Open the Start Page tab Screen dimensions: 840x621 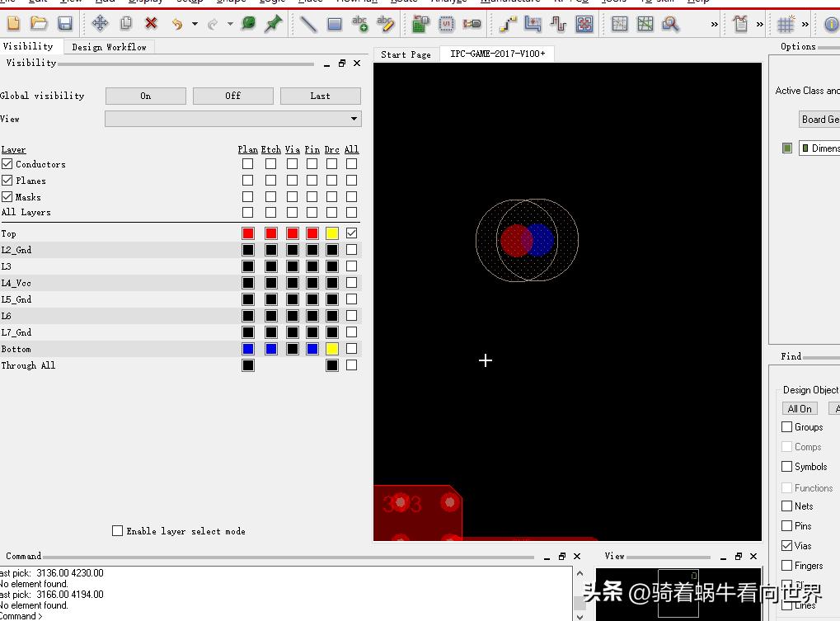coord(406,54)
